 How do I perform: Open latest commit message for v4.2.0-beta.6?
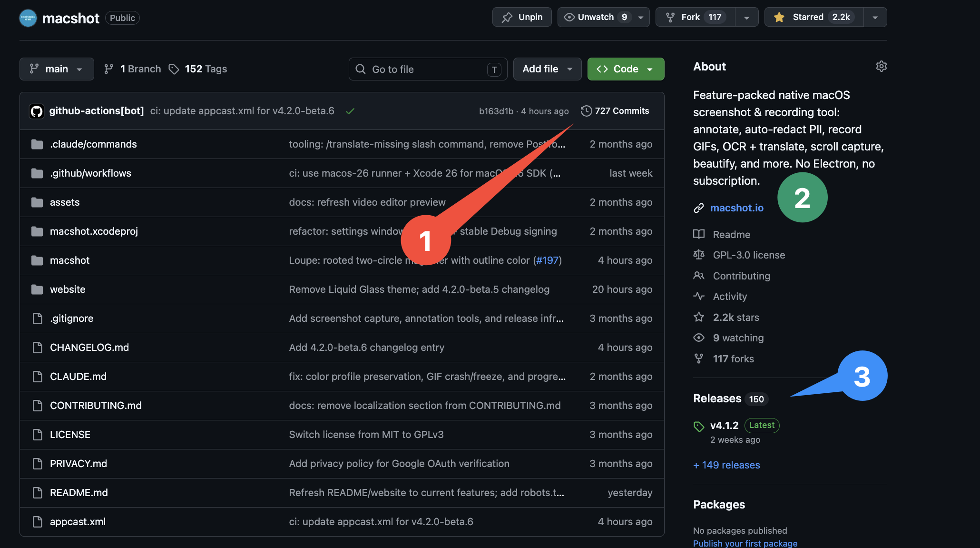tap(242, 111)
